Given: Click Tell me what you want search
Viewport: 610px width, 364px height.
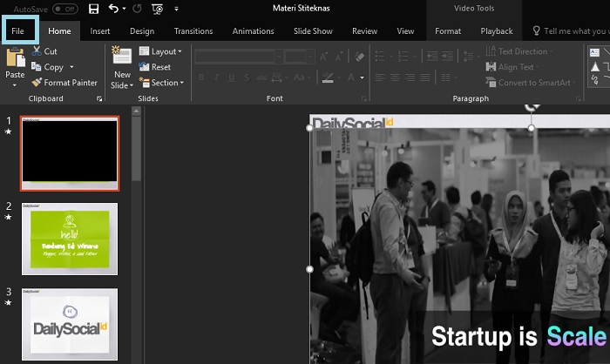Looking at the screenshot, I should point(571,31).
